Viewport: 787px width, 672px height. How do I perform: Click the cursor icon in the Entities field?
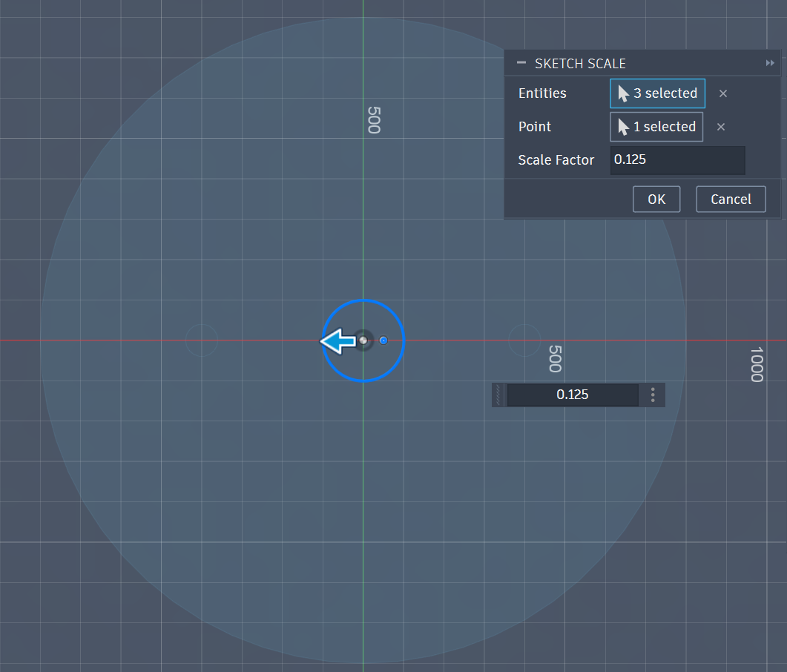(623, 93)
